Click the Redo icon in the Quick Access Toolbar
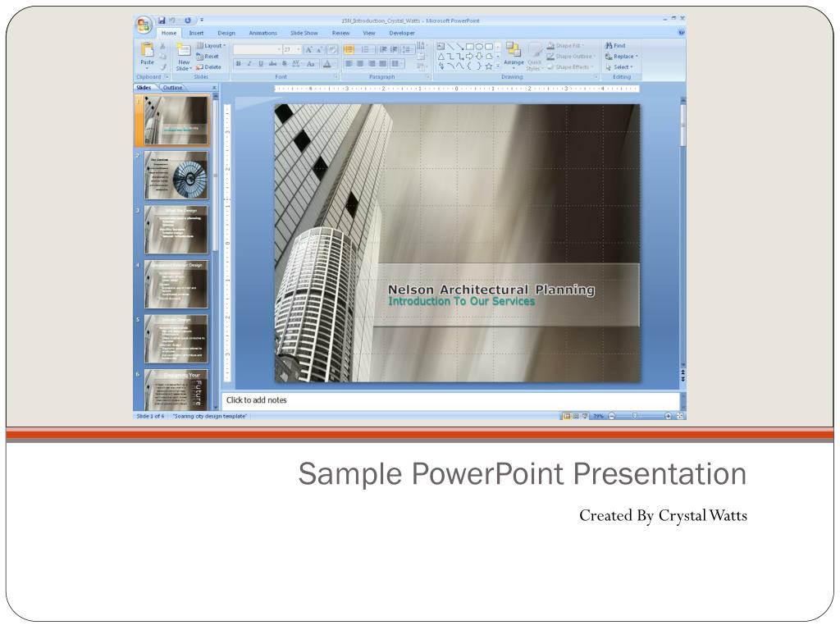Image resolution: width=840 pixels, height=630 pixels. pyautogui.click(x=188, y=21)
